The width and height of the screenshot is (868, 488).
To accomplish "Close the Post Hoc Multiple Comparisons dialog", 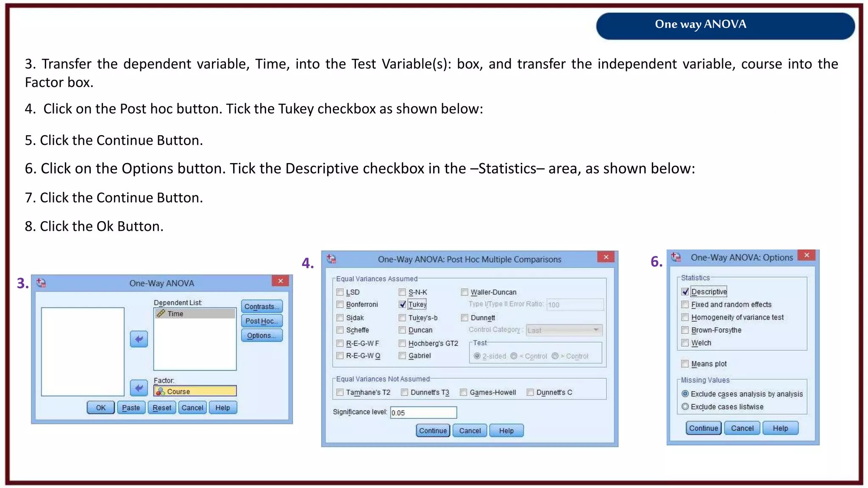I will coord(606,257).
